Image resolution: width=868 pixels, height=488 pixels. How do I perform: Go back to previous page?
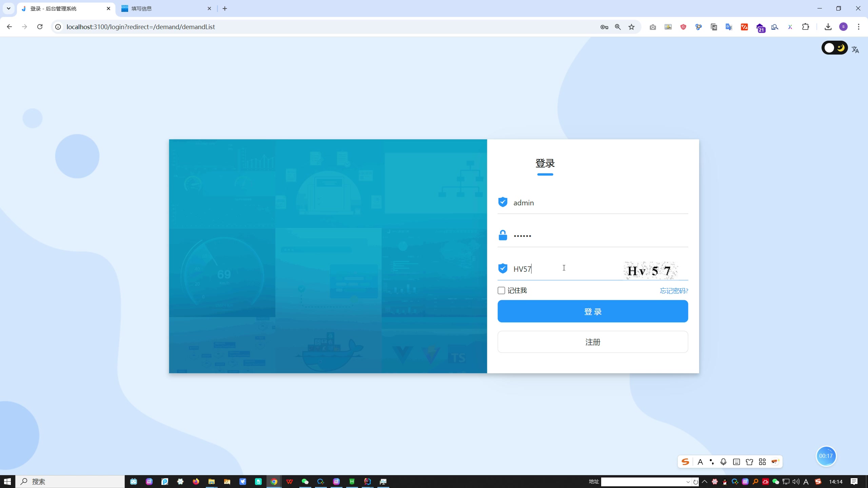(9, 27)
